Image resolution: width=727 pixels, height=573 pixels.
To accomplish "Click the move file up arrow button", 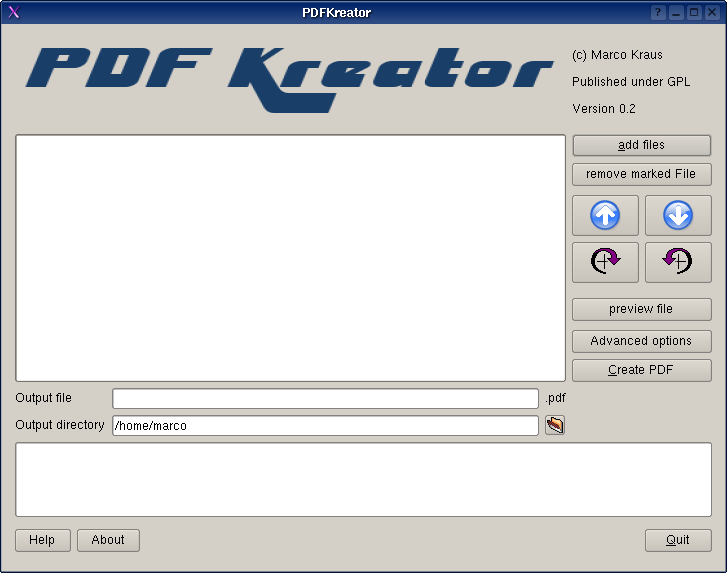I will 605,216.
